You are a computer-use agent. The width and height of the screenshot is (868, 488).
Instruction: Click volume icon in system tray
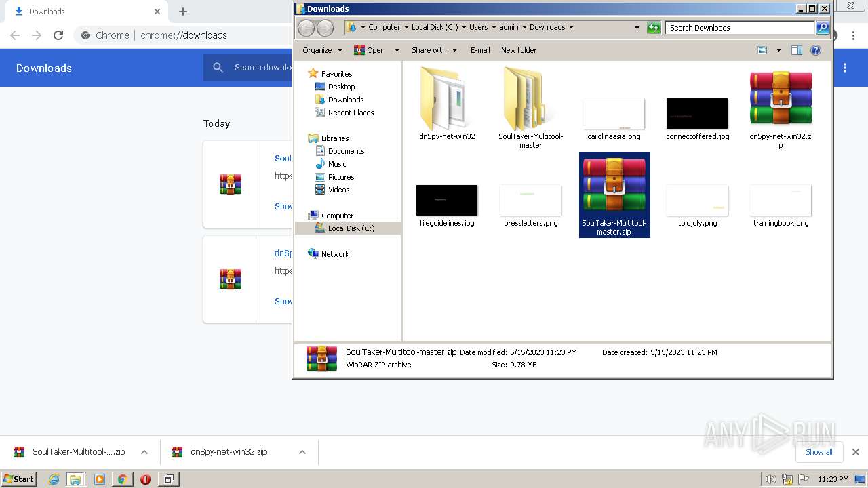[x=771, y=479]
